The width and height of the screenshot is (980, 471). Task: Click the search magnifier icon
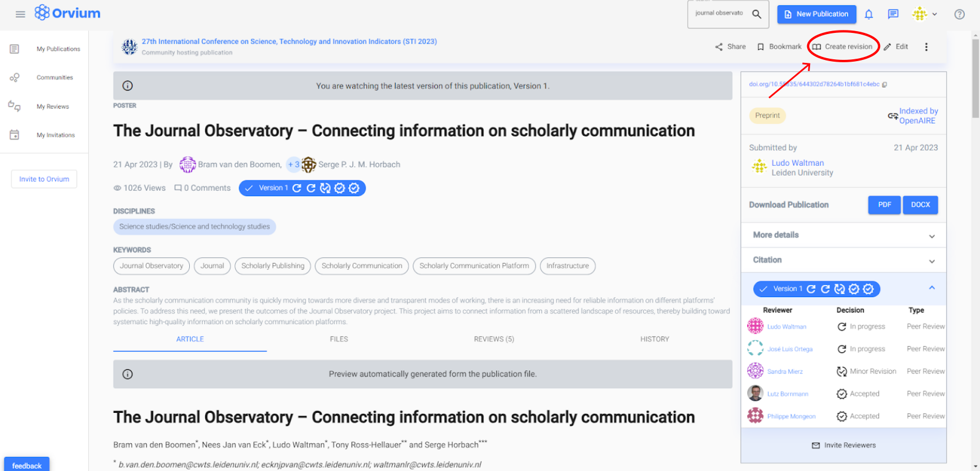757,14
